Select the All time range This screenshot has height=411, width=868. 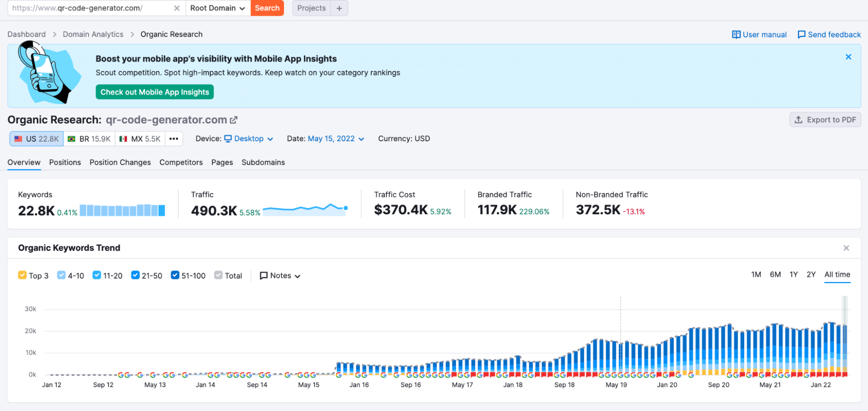pyautogui.click(x=837, y=275)
